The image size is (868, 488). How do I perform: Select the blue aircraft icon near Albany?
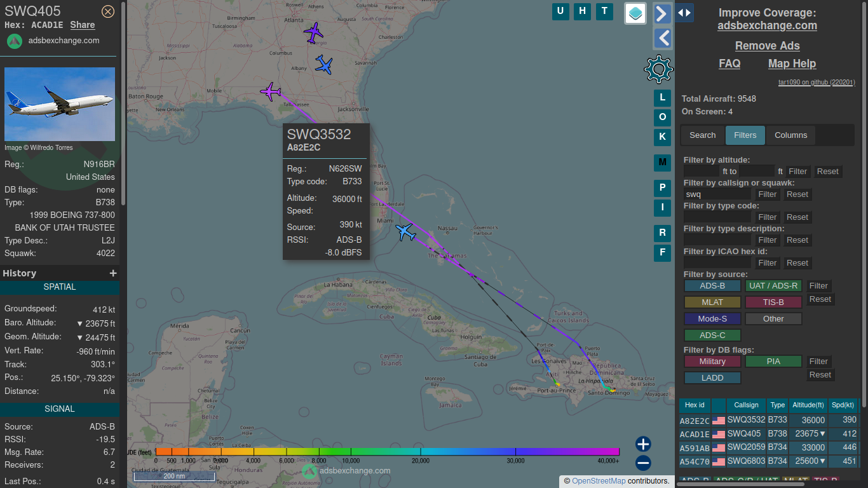[x=324, y=64]
